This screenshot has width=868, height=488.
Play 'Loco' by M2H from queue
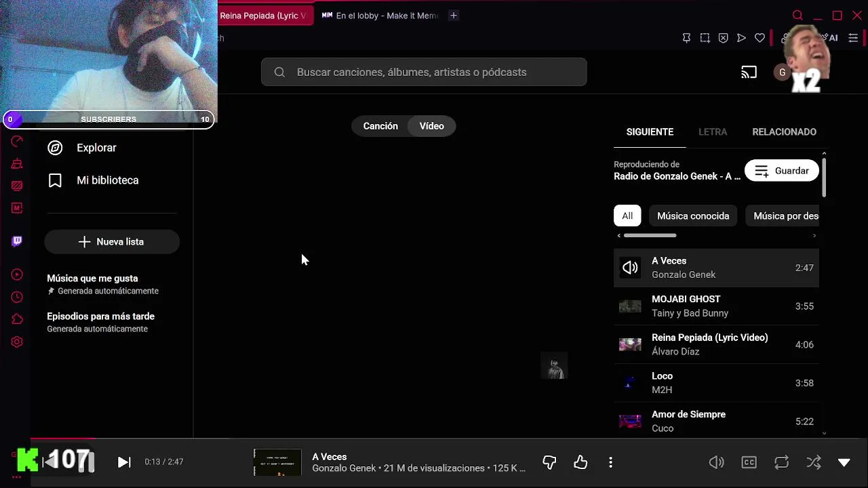click(x=716, y=383)
